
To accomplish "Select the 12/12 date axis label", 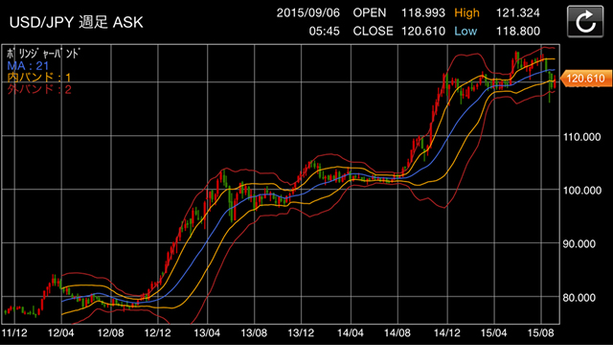I will click(157, 333).
